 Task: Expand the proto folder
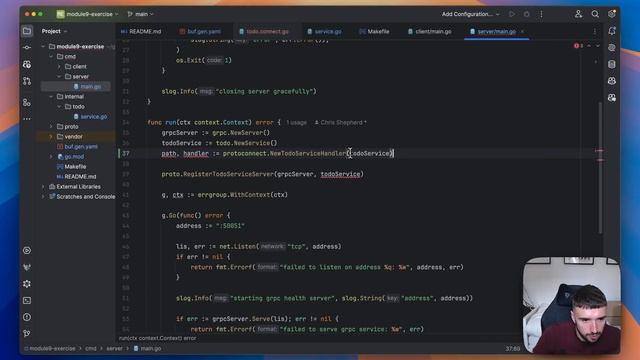point(51,127)
